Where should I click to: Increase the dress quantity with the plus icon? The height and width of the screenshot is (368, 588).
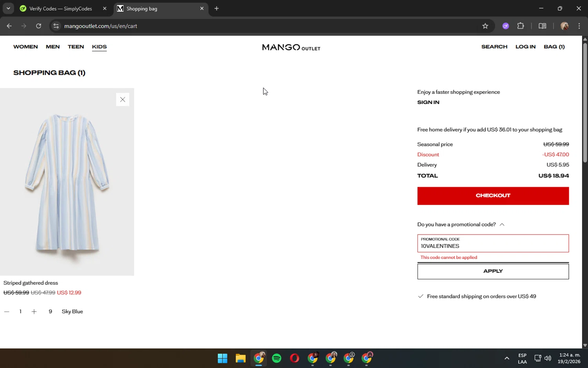(34, 312)
